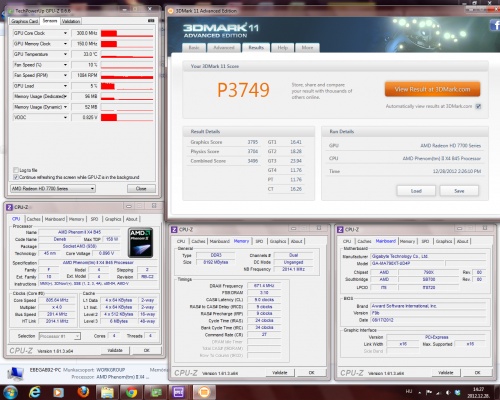Open the Advanced tab in 3DMark 11
Image resolution: width=500 pixels, height=400 pixels.
tap(224, 48)
